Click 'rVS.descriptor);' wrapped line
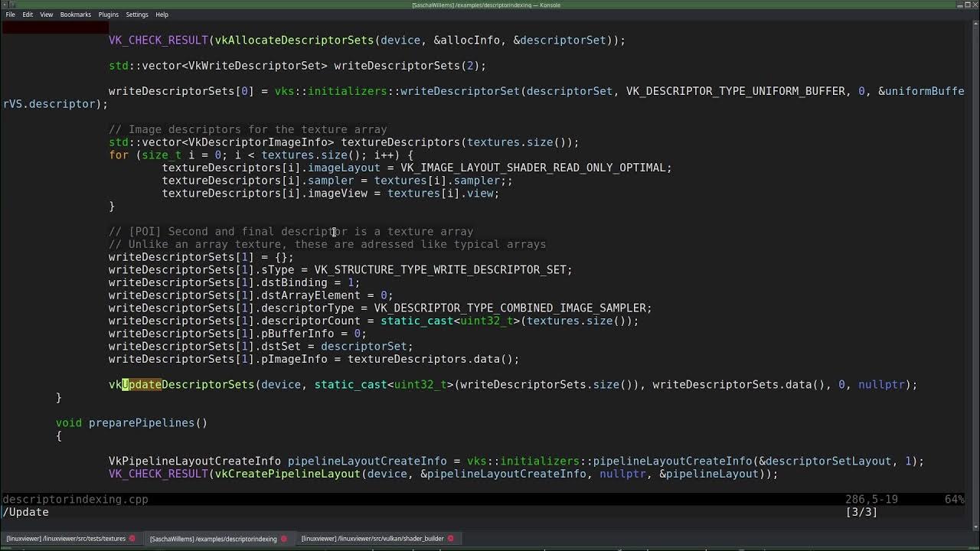This screenshot has height=551, width=980. (55, 104)
